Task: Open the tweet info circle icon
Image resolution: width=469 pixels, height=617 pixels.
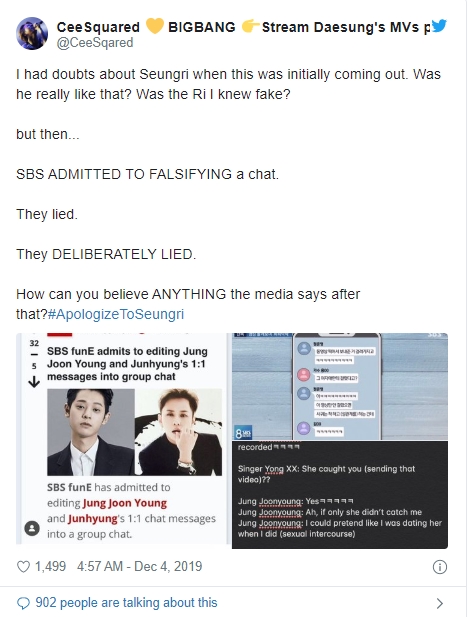Action: pyautogui.click(x=439, y=567)
